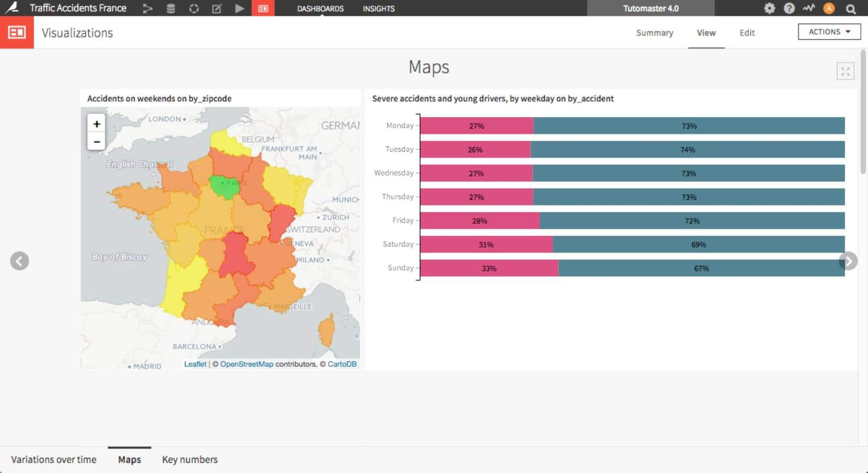The image size is (868, 473).
Task: Open the Datasets stack icon
Action: point(171,8)
